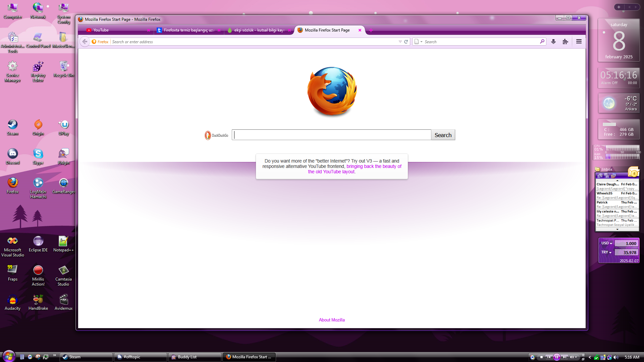Expand hidden tray icons with arrow
Viewport: 644px width, 362px height.
click(590, 357)
